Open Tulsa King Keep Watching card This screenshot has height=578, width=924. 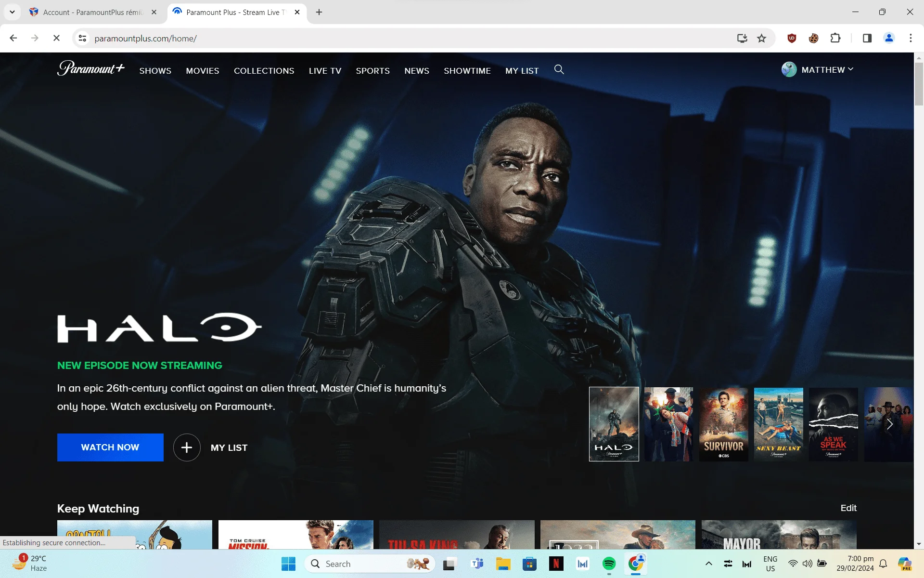(x=457, y=535)
